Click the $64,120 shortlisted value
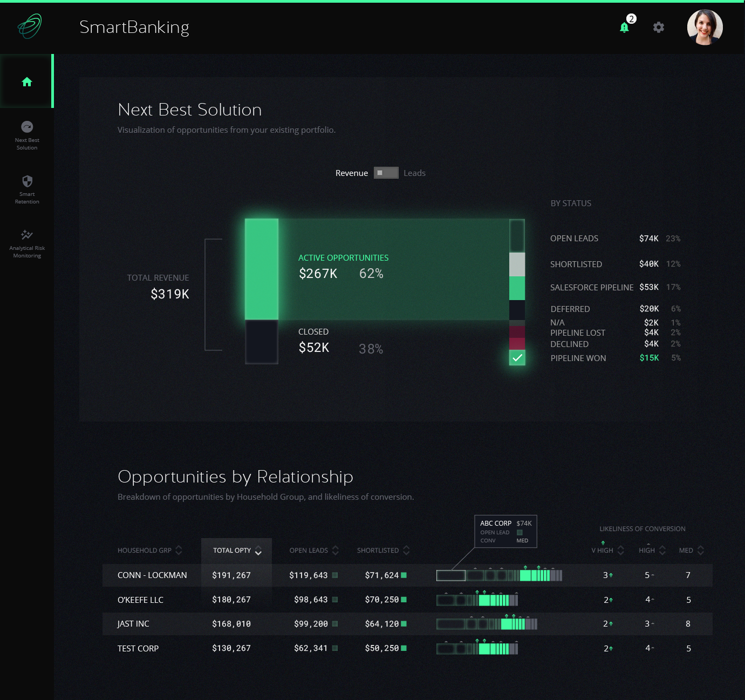 (382, 624)
